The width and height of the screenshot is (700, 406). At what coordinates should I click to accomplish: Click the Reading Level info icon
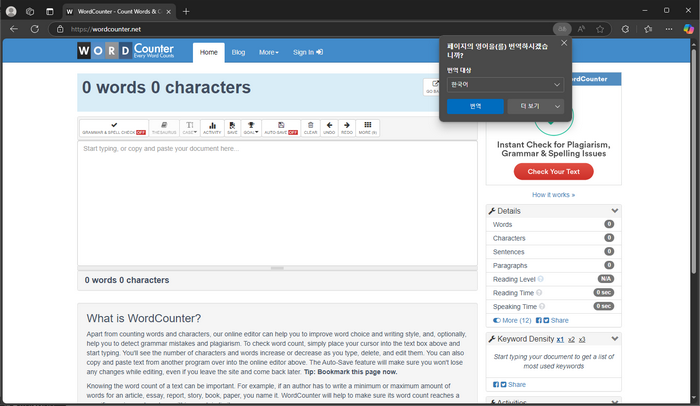coord(541,279)
